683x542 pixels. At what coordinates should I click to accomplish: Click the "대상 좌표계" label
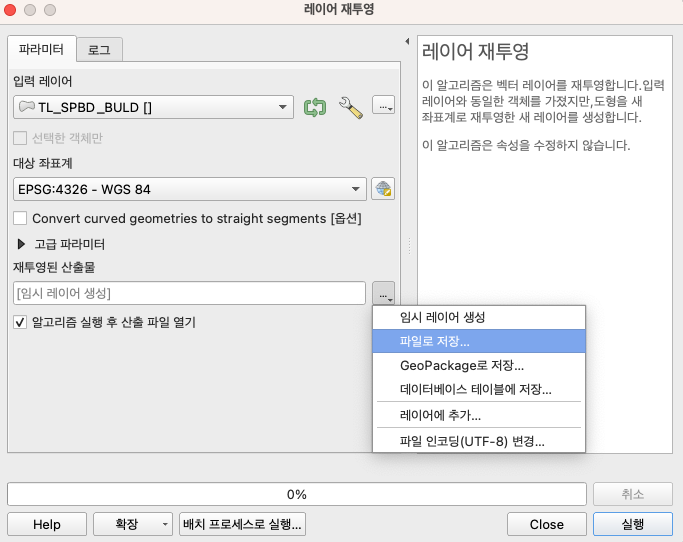click(x=43, y=163)
